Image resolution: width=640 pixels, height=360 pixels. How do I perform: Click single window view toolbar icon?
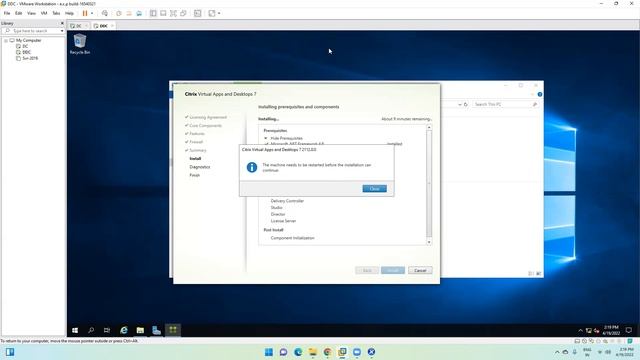(x=163, y=13)
